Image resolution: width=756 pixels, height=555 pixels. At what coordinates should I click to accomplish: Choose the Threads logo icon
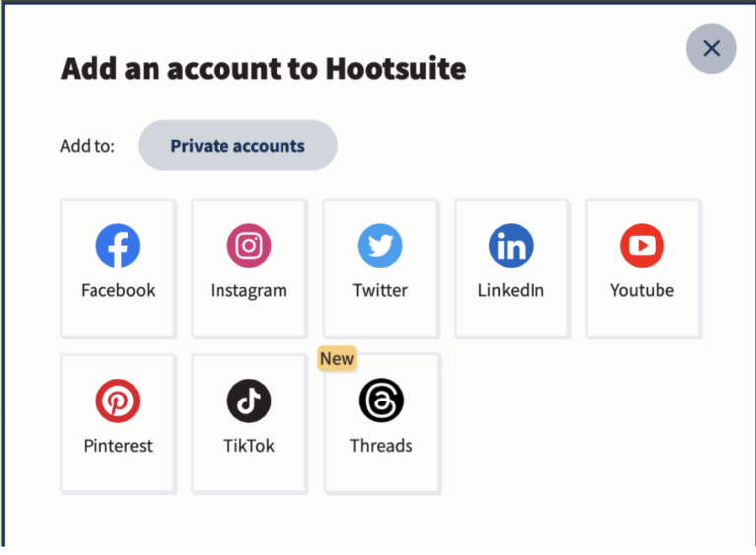click(381, 401)
